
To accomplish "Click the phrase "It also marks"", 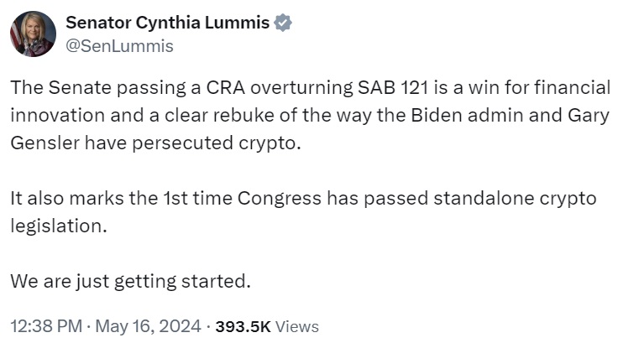I will 59,198.
